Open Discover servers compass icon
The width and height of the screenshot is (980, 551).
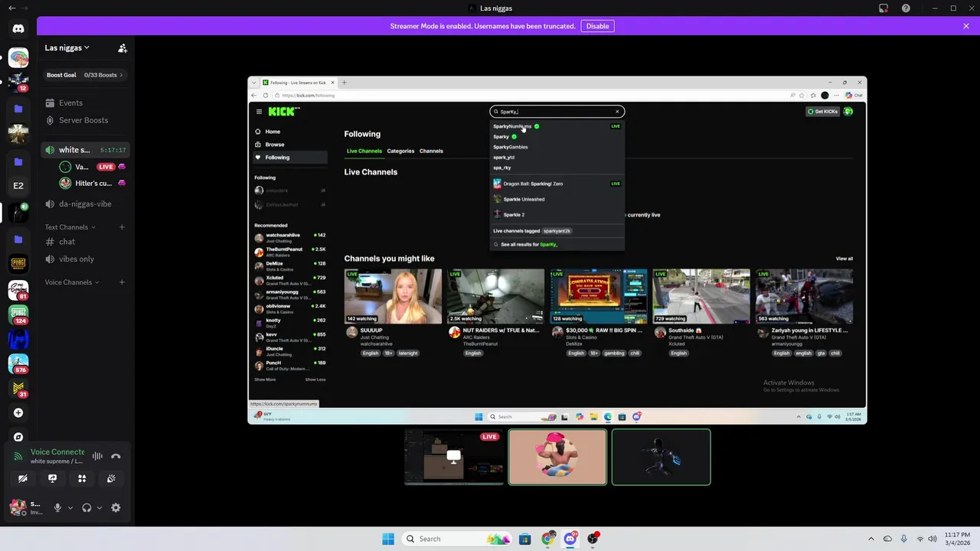[x=18, y=437]
